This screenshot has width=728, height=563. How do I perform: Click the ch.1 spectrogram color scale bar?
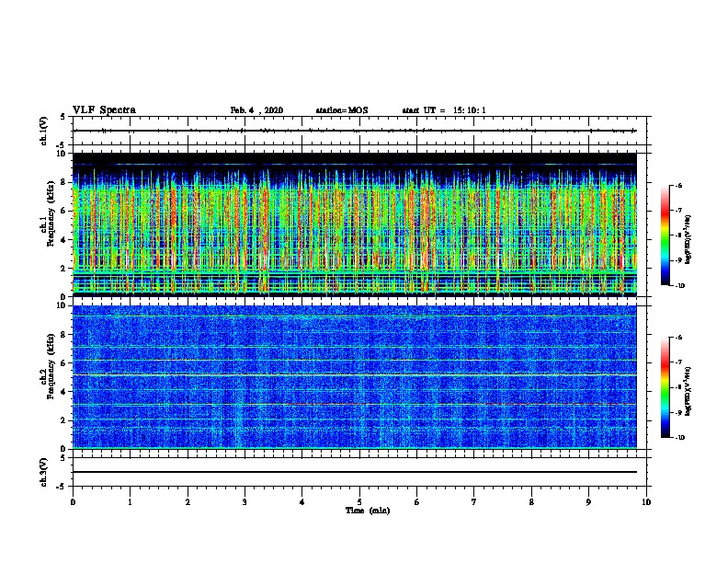[665, 236]
